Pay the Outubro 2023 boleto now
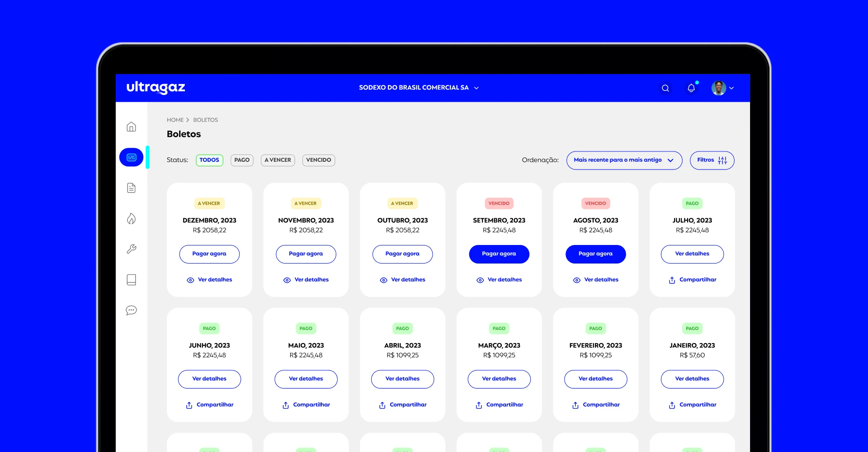Image resolution: width=868 pixels, height=452 pixels. coord(402,254)
